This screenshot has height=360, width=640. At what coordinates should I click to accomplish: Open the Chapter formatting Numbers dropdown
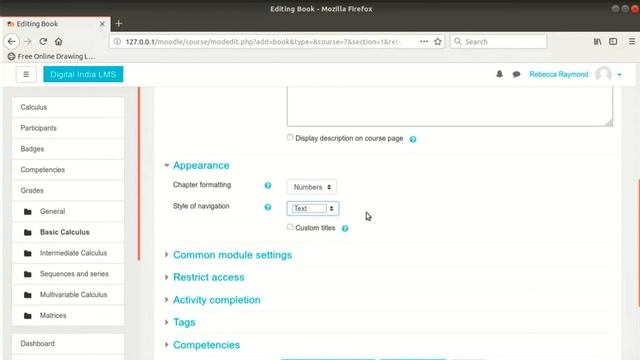pos(312,187)
